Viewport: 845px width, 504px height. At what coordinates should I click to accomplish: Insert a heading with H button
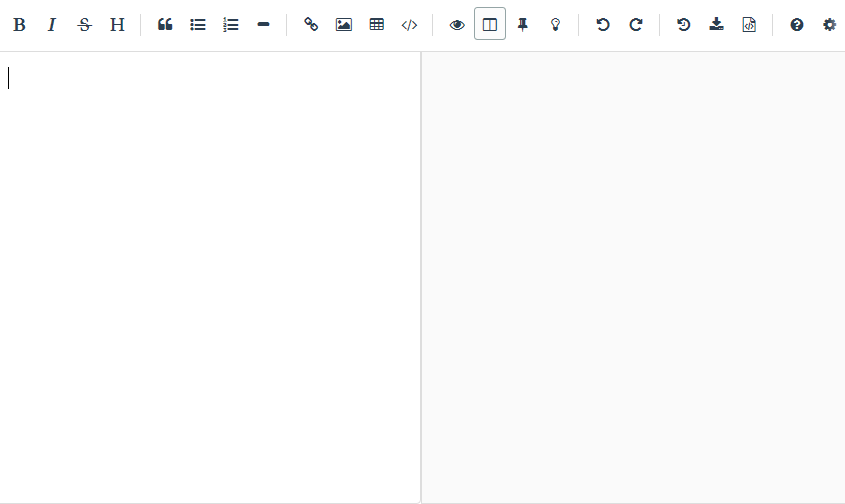pos(117,25)
